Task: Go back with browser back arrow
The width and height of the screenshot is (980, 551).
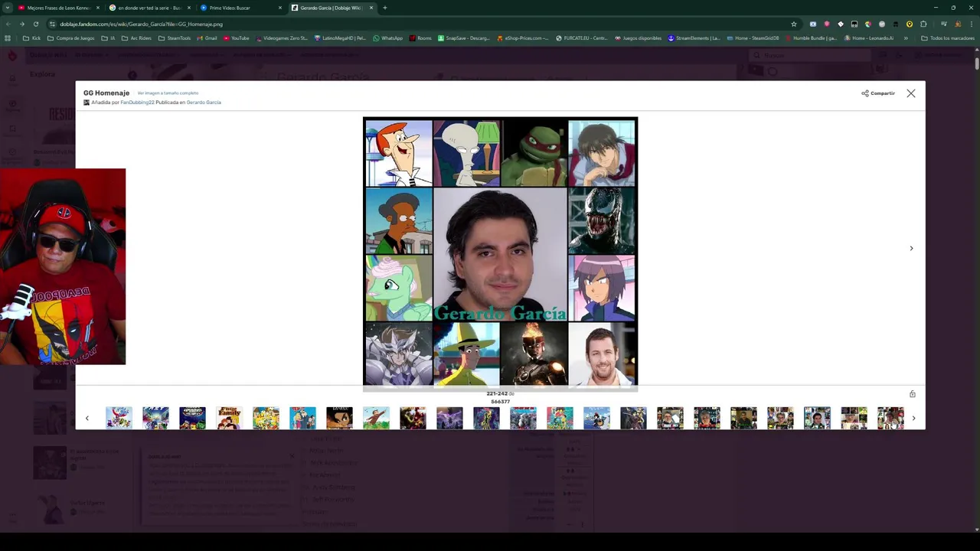Action: (8, 24)
